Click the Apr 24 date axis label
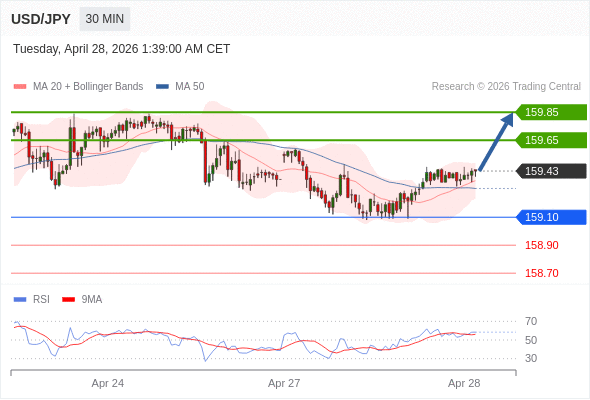The image size is (590, 400). [108, 383]
